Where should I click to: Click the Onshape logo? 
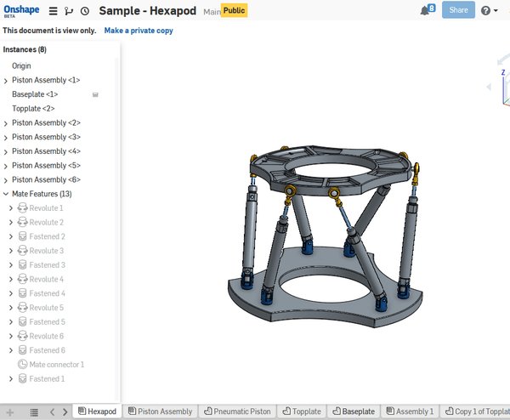tap(21, 11)
